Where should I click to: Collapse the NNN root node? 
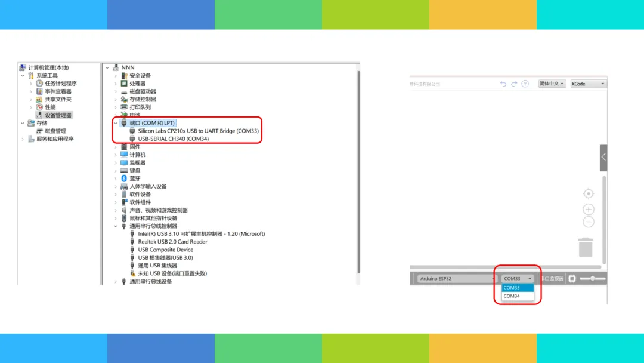107,67
